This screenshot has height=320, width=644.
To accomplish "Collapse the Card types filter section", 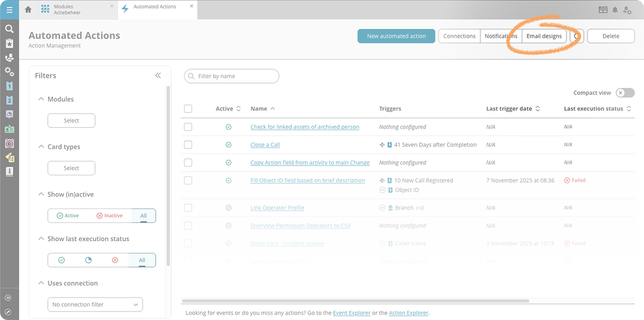I will (41, 147).
